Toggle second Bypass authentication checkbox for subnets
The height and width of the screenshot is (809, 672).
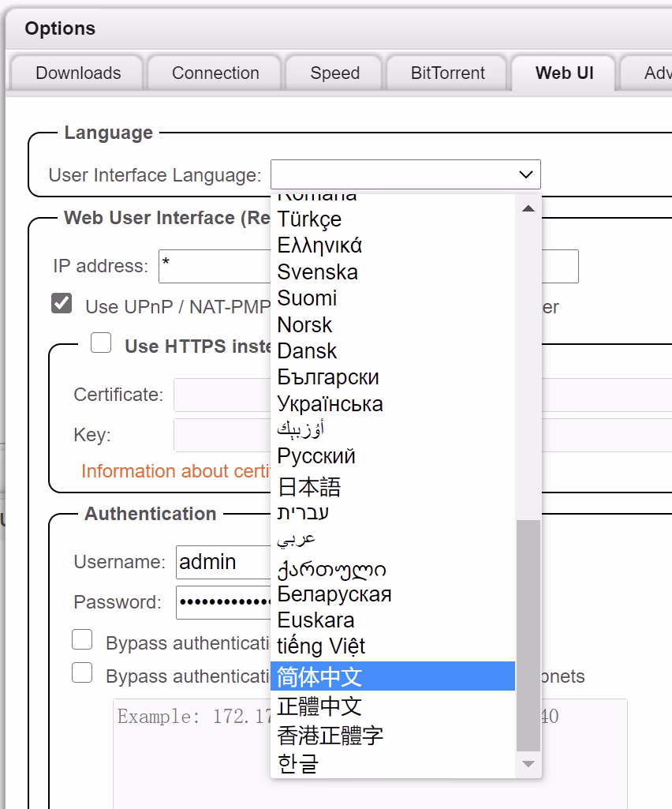click(x=82, y=673)
